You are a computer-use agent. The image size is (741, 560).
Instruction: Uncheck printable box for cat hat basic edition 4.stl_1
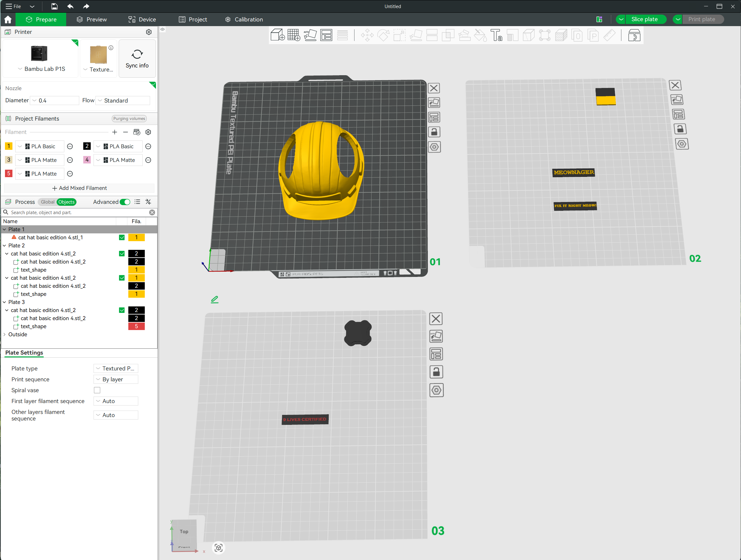coord(122,237)
